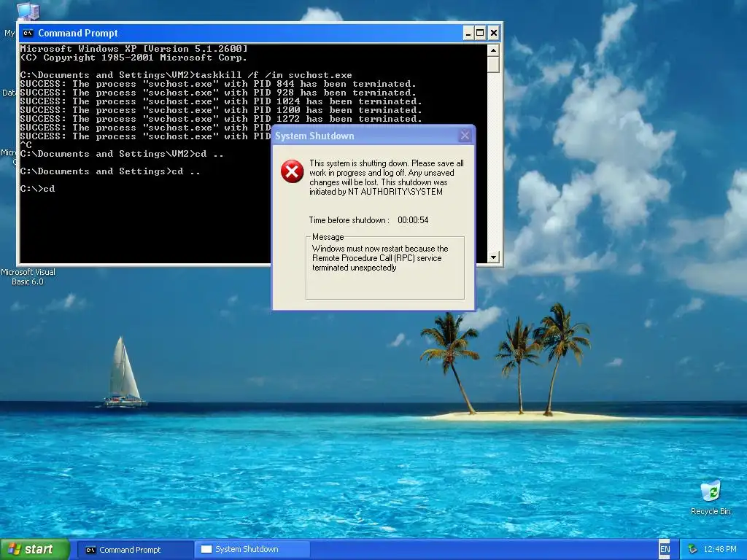Click the Command Prompt scrollbar thumb
The image size is (747, 560).
click(493, 64)
